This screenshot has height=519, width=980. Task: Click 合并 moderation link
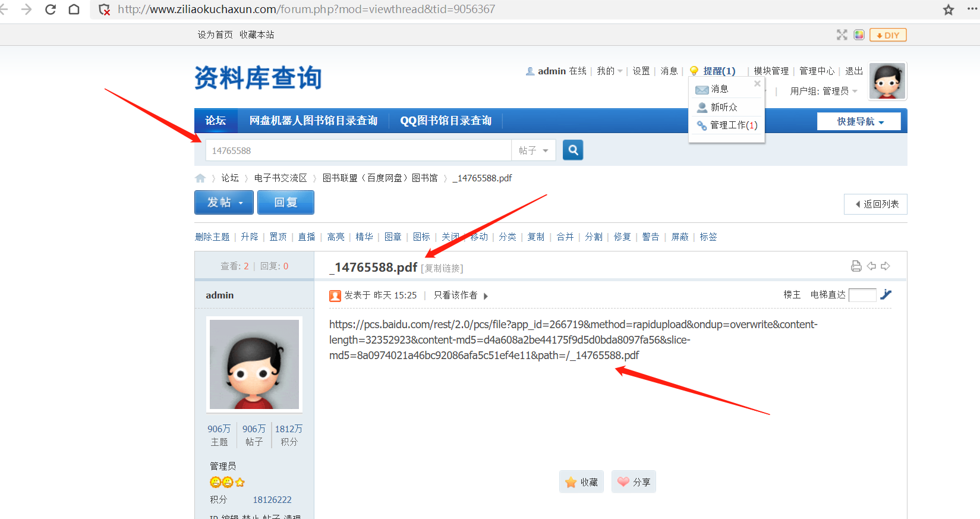click(565, 237)
